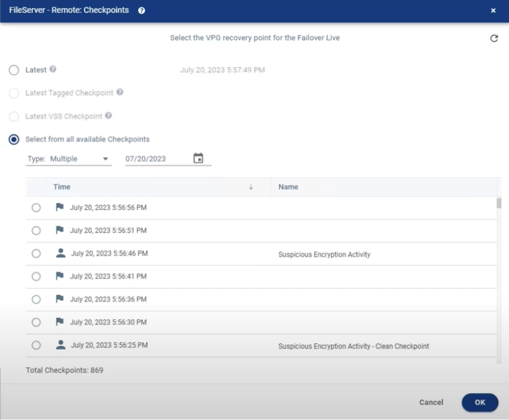
Task: Toggle sort arrow in Time column
Action: [251, 187]
